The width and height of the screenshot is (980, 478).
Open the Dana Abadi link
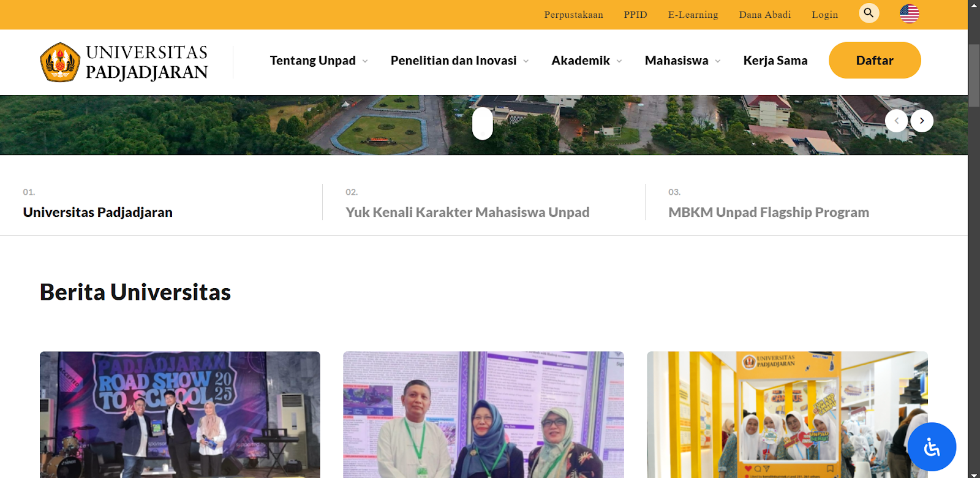(x=764, y=15)
